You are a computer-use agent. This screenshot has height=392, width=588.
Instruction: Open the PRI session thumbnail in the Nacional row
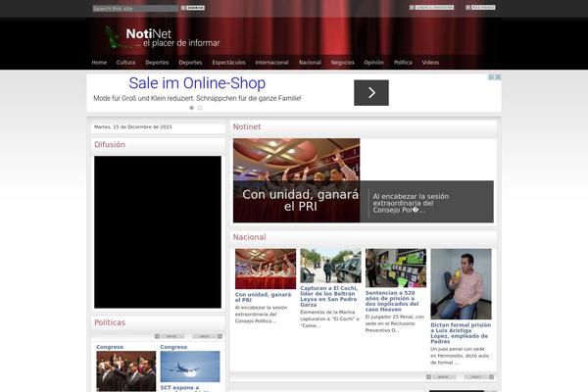click(x=266, y=269)
